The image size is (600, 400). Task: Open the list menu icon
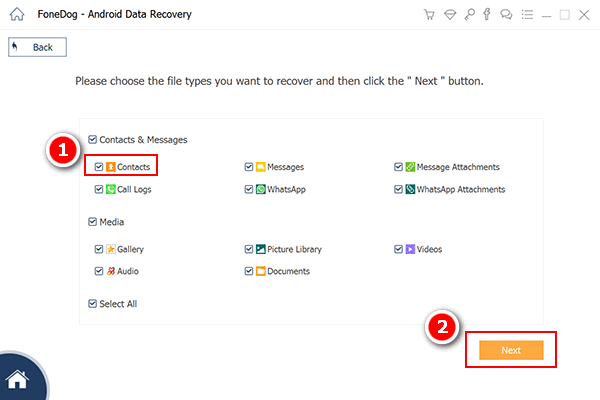(x=527, y=15)
